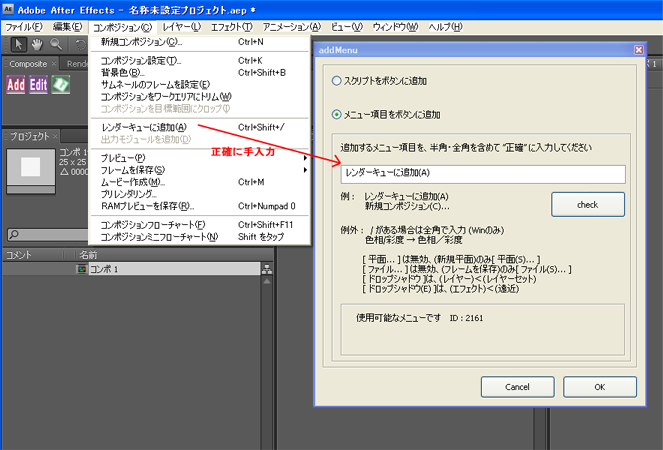Click the After Effects app icon in title bar

tap(8, 9)
